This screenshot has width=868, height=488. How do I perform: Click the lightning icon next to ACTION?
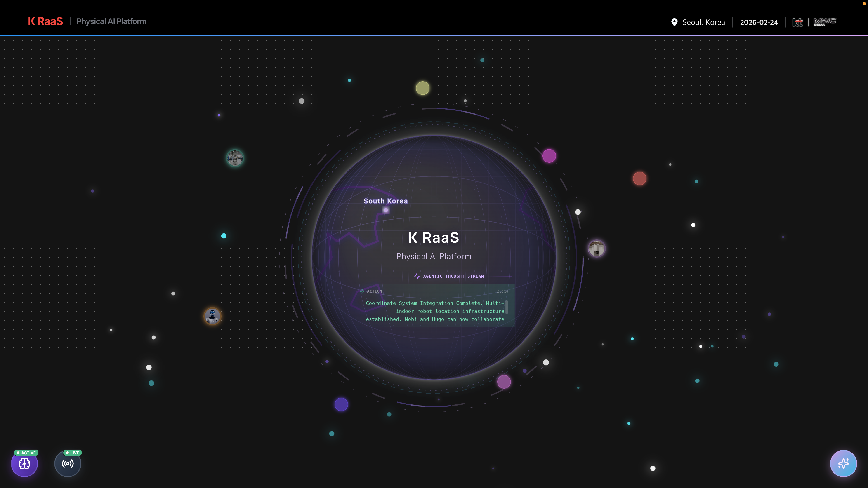tap(362, 291)
